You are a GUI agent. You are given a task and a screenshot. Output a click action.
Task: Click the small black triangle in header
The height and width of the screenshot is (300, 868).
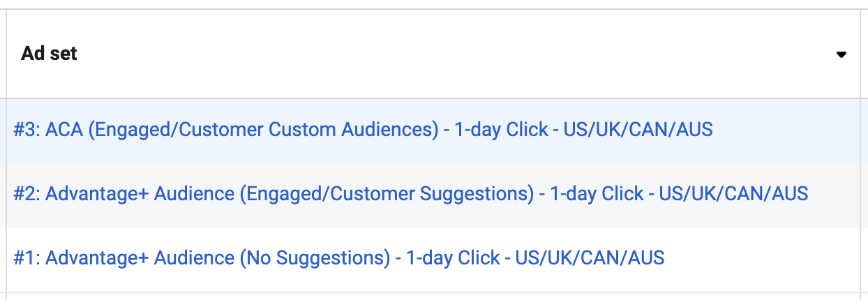pos(841,54)
